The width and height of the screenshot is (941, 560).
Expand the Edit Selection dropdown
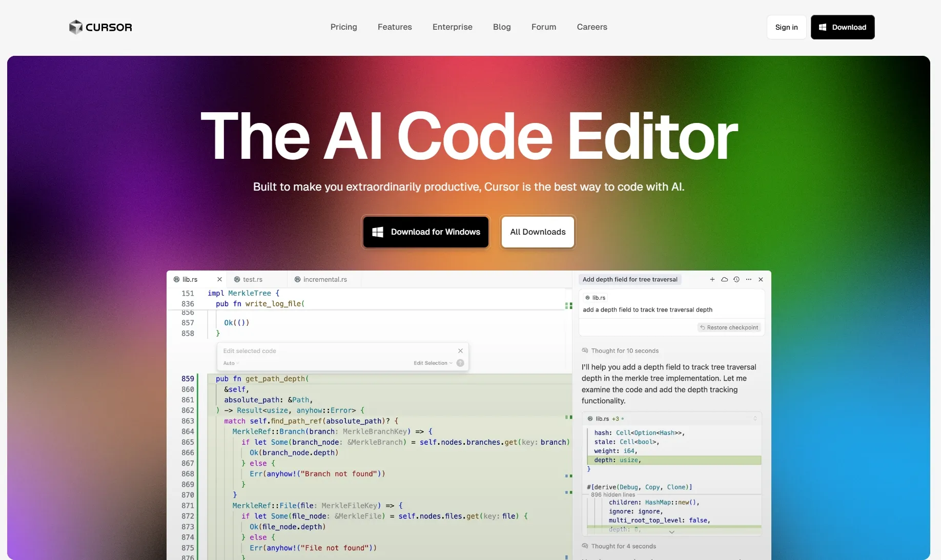(433, 363)
